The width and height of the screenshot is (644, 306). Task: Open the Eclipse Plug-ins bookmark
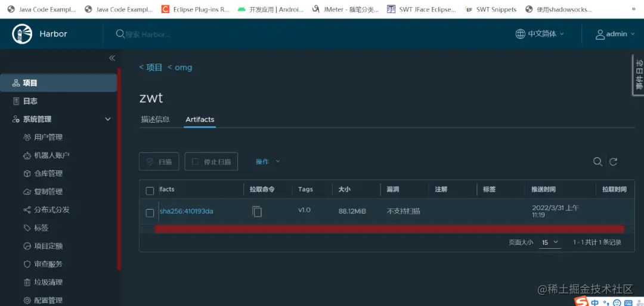pyautogui.click(x=196, y=9)
